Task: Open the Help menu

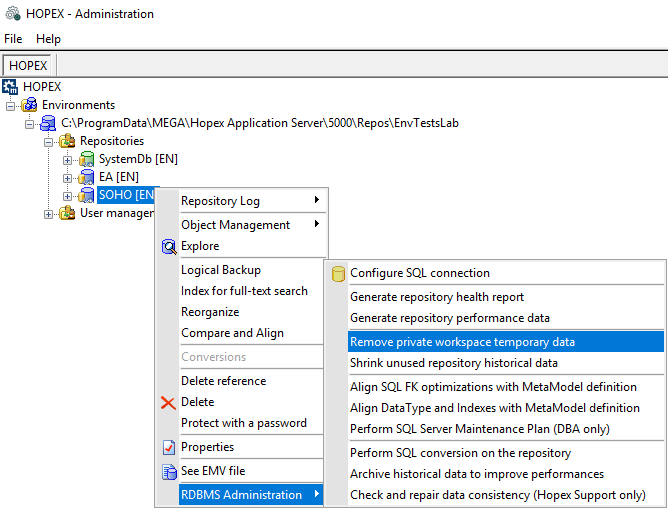Action: click(x=48, y=39)
